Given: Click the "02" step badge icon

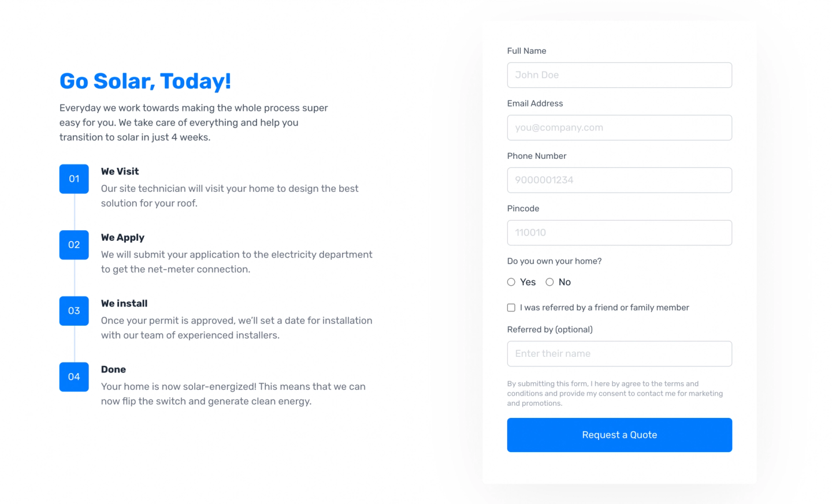Looking at the screenshot, I should [73, 245].
